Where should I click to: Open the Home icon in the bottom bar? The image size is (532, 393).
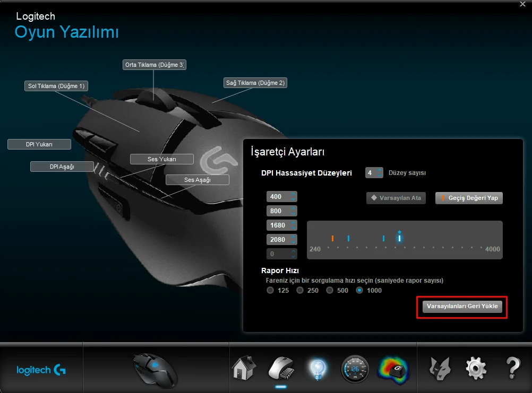click(244, 368)
